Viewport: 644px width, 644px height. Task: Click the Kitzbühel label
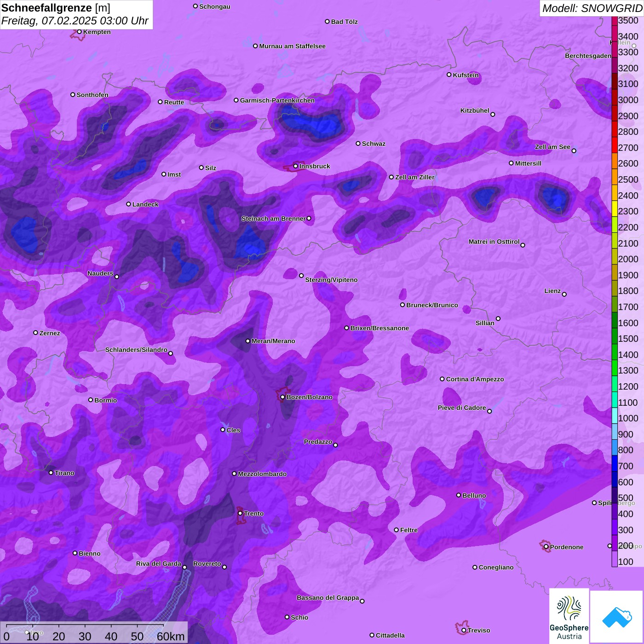point(475,110)
